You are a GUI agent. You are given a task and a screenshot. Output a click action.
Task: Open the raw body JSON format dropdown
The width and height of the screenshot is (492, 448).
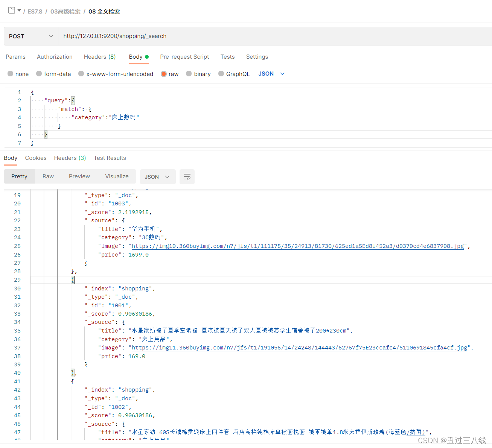click(271, 74)
